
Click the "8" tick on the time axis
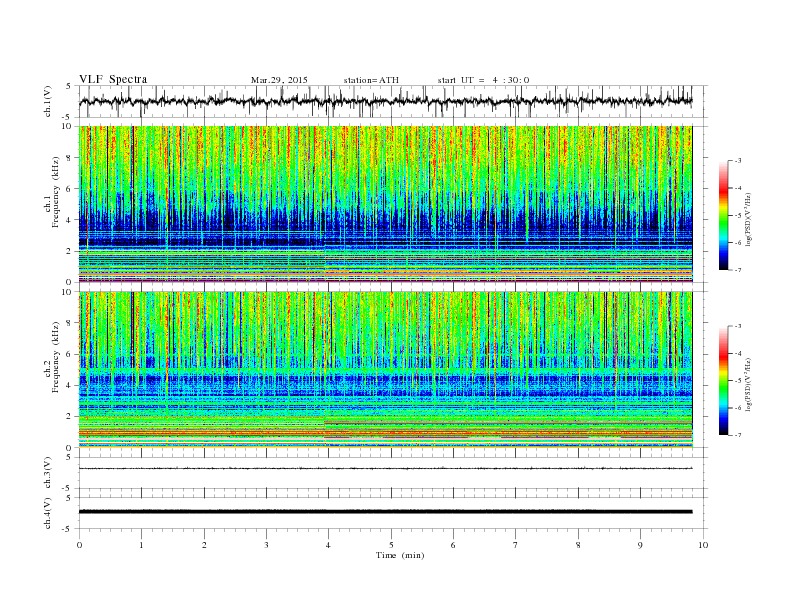coord(578,545)
